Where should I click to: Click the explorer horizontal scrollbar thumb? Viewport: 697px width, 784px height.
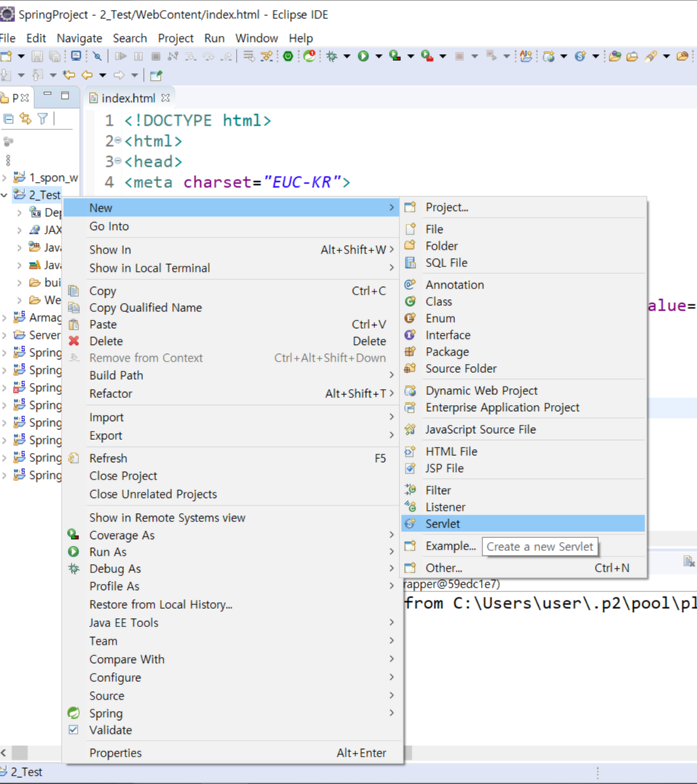(x=20, y=752)
